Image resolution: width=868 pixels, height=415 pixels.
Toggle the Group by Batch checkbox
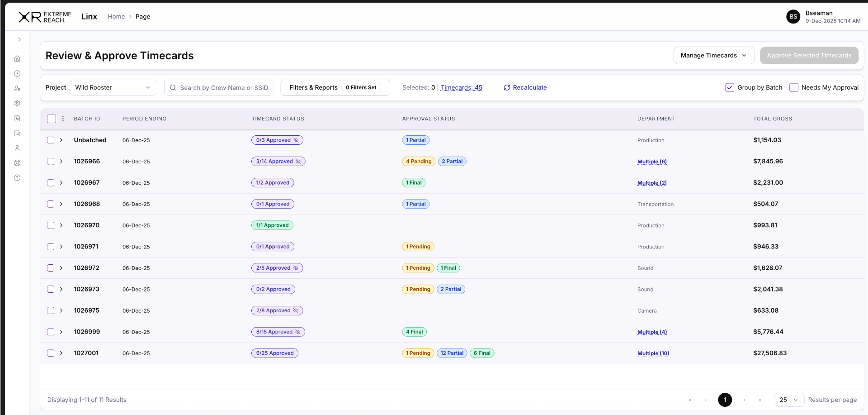(x=730, y=88)
